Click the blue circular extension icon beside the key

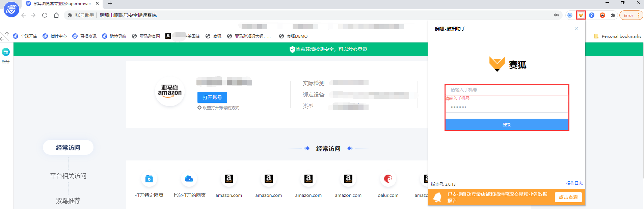click(x=570, y=15)
